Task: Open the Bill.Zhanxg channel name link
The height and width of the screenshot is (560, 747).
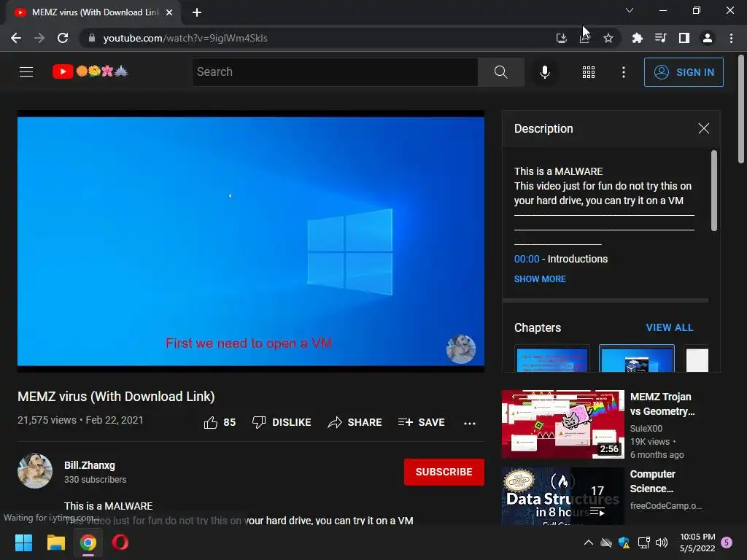Action: [90, 465]
